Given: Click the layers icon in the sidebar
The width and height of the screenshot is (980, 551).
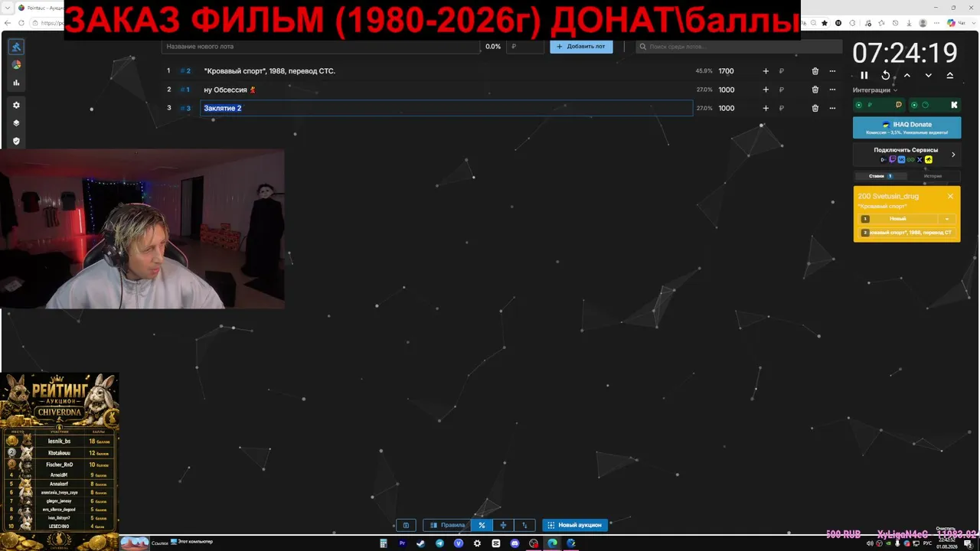Looking at the screenshot, I should pos(15,123).
